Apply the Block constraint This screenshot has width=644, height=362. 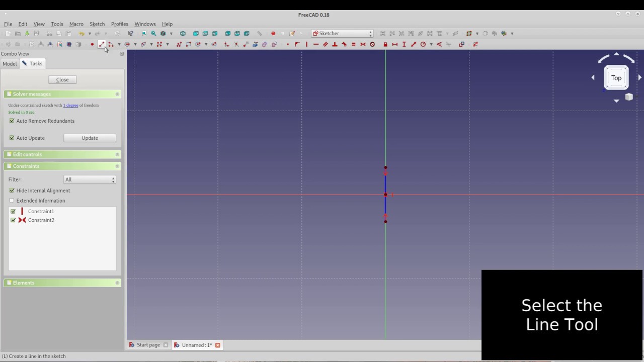click(372, 44)
